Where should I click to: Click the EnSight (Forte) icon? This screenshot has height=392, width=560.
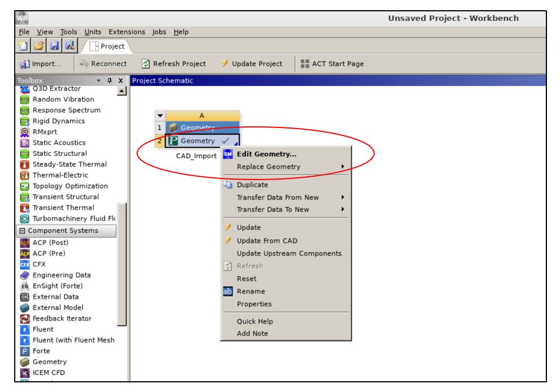(24, 286)
